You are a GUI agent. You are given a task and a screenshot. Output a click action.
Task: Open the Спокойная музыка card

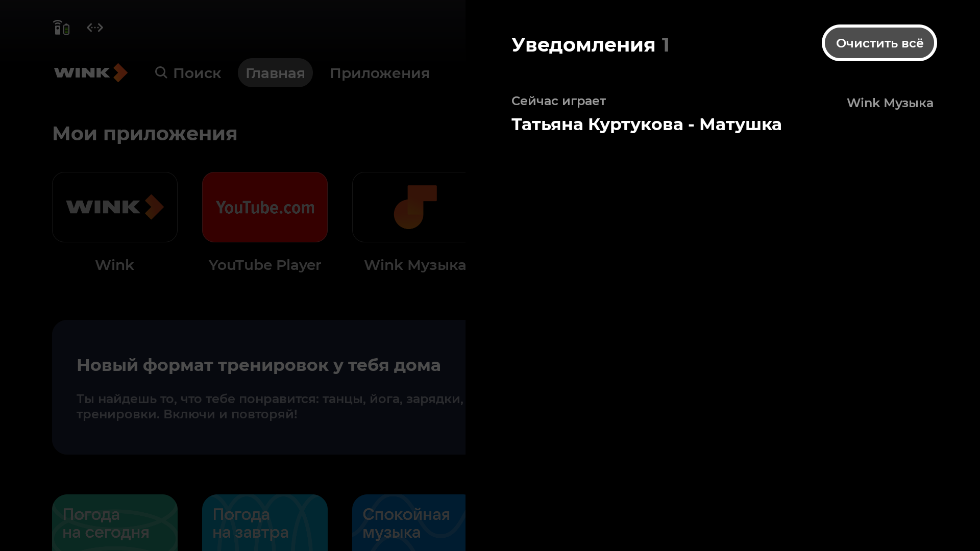[409, 522]
